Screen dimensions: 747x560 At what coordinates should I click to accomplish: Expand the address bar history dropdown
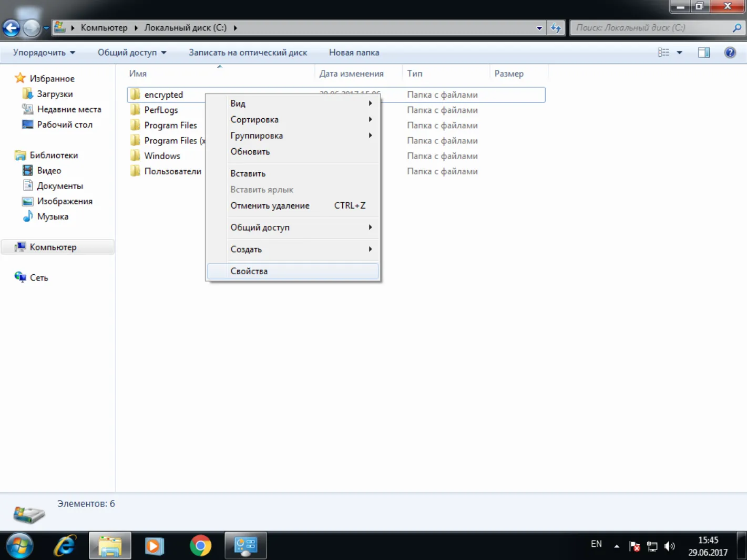539,28
